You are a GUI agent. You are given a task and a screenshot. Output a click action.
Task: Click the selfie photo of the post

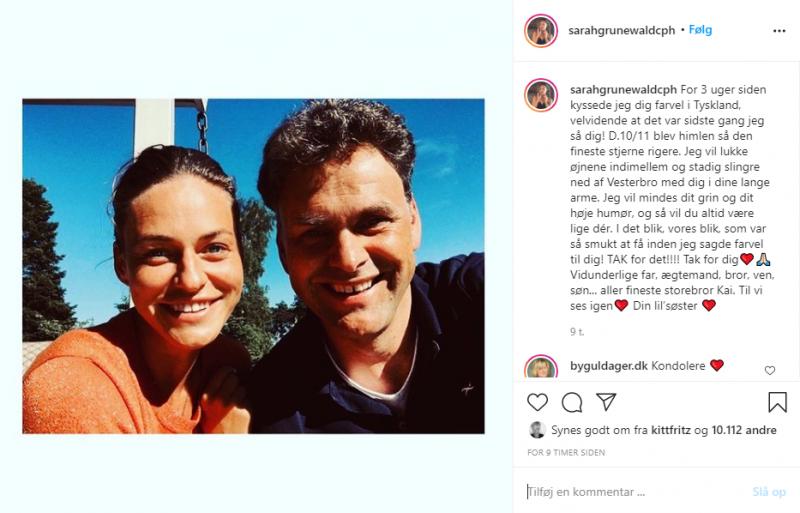point(253,265)
